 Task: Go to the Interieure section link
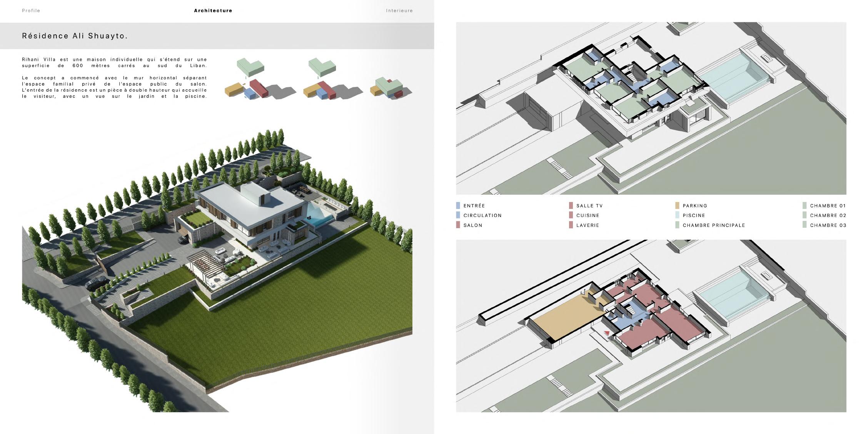[399, 11]
